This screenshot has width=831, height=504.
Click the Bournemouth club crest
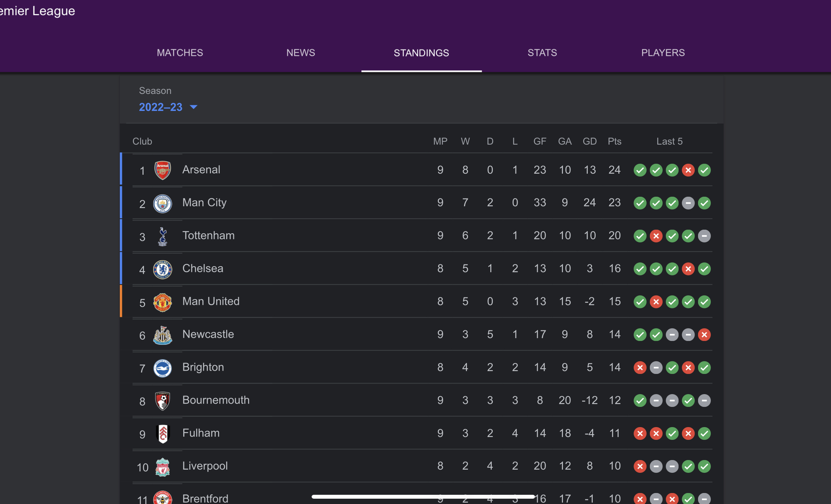(x=163, y=401)
